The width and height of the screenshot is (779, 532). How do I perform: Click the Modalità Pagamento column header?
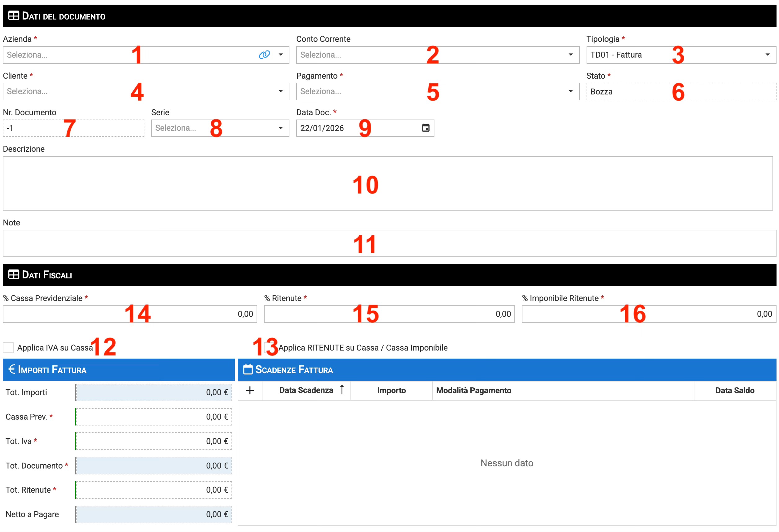point(473,390)
